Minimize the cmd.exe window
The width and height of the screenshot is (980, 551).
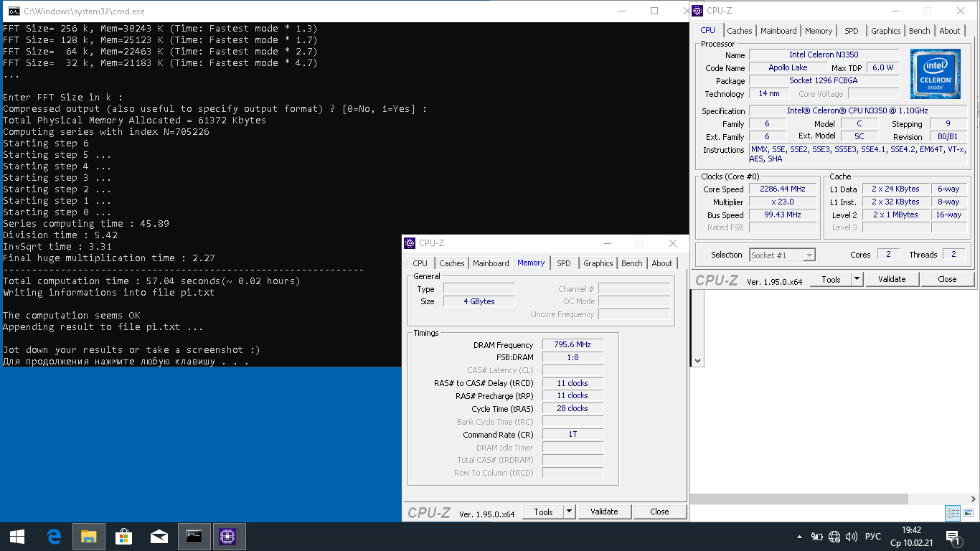click(621, 11)
